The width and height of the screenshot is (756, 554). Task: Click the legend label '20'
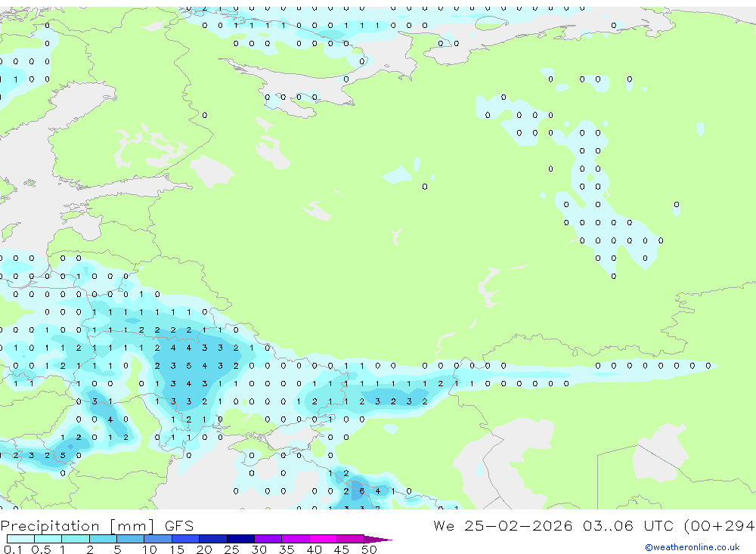coord(204,549)
